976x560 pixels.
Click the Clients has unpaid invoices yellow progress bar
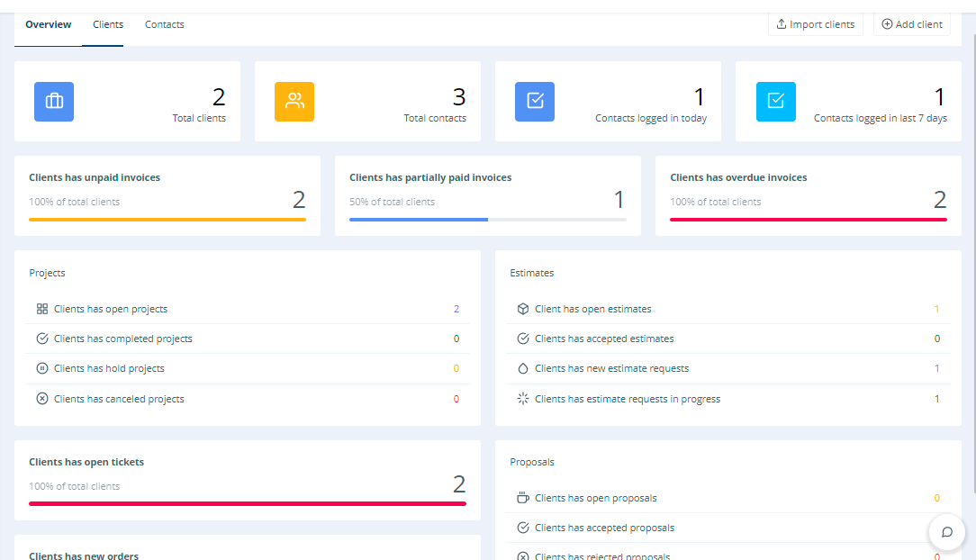point(167,220)
